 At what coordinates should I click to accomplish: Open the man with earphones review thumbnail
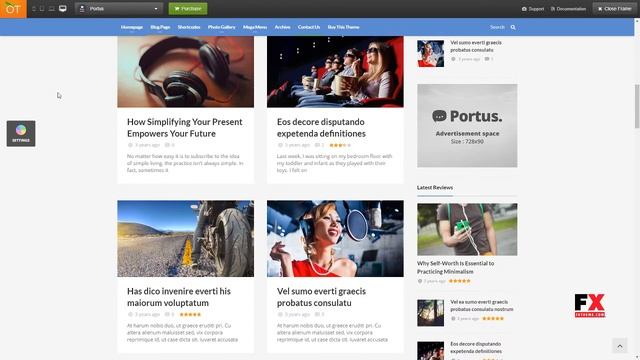pos(467,229)
